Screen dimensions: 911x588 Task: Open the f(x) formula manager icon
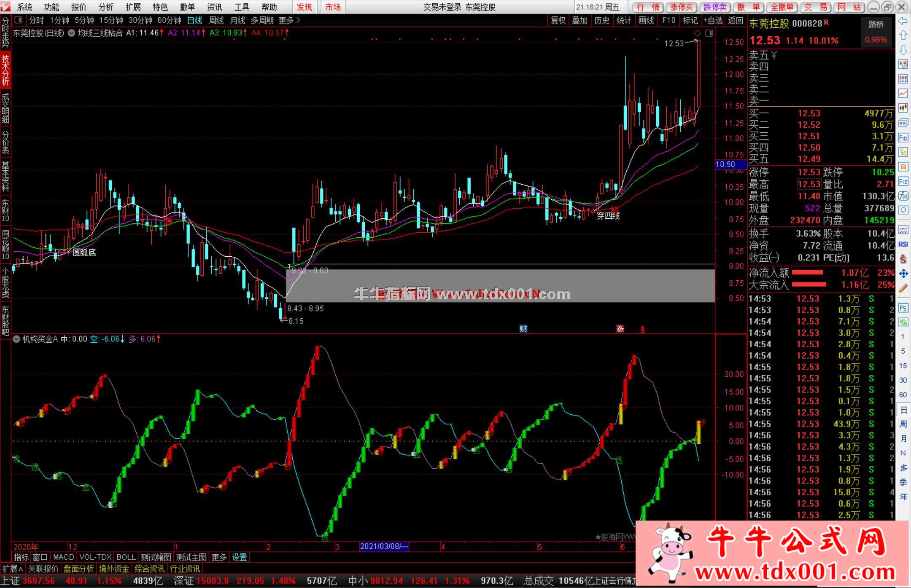point(903,196)
